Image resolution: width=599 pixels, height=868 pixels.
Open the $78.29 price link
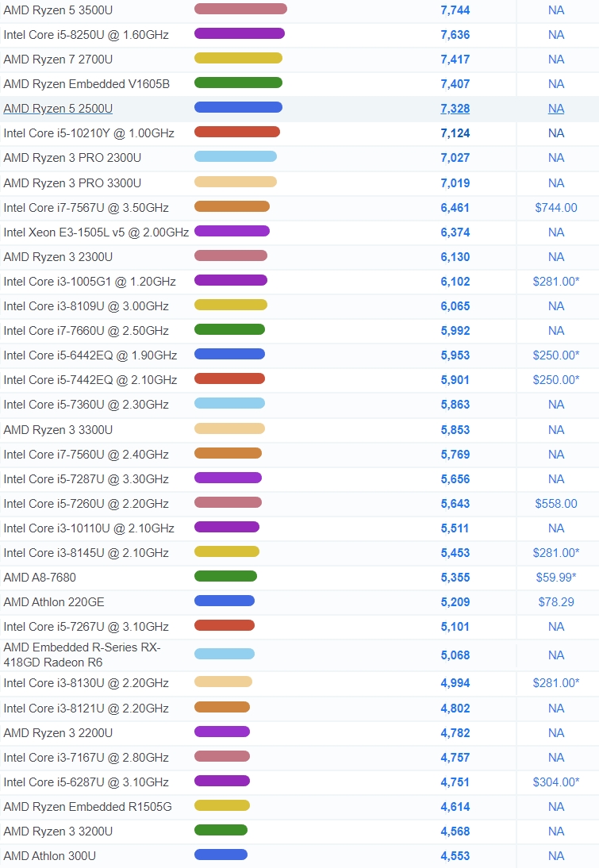556,602
